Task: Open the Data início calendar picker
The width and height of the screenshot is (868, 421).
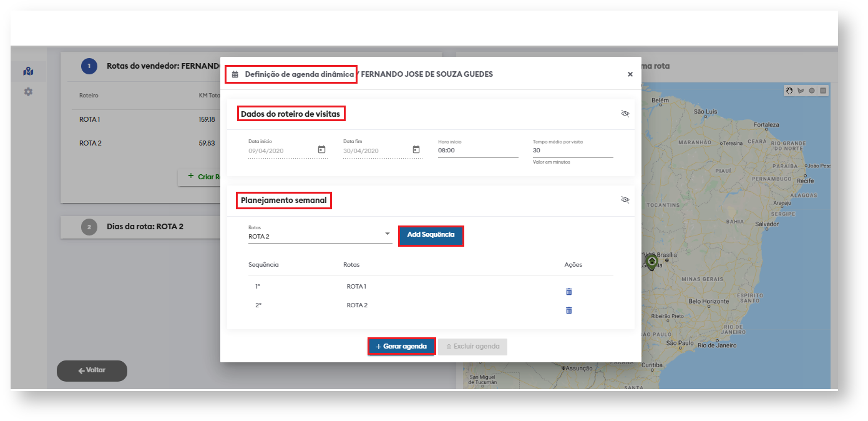Action: pos(321,150)
